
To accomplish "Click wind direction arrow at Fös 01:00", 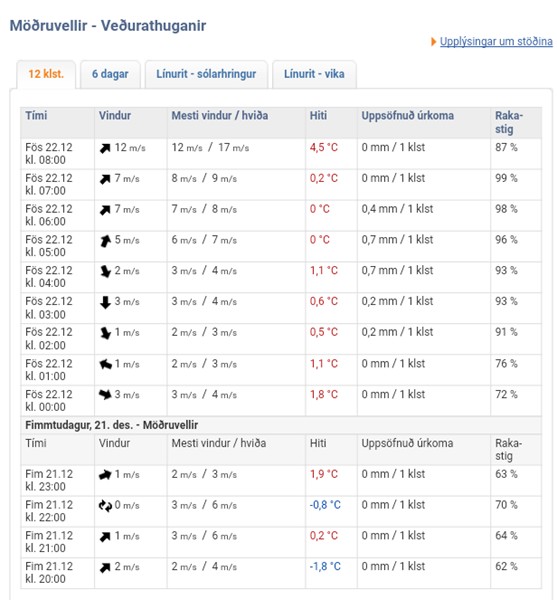I will [105, 364].
